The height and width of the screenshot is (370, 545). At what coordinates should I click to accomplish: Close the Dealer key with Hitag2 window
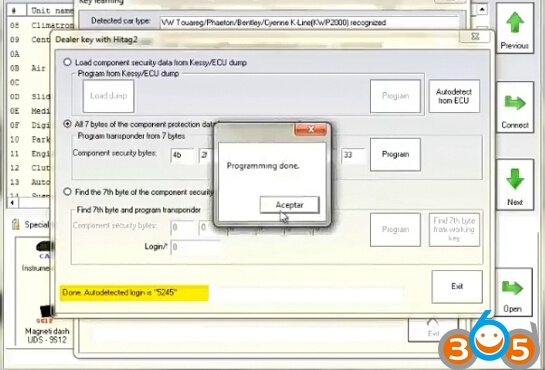[475, 36]
